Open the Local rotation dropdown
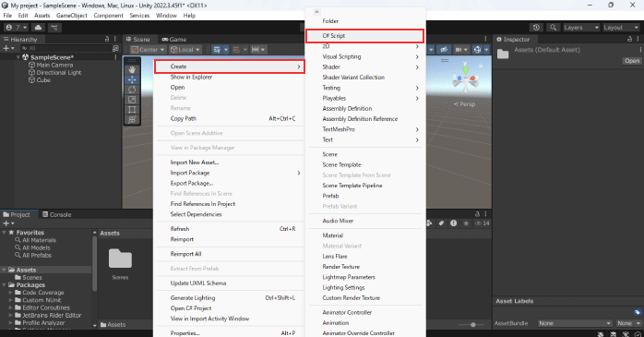Screen dimensions: 644x337 [185, 50]
